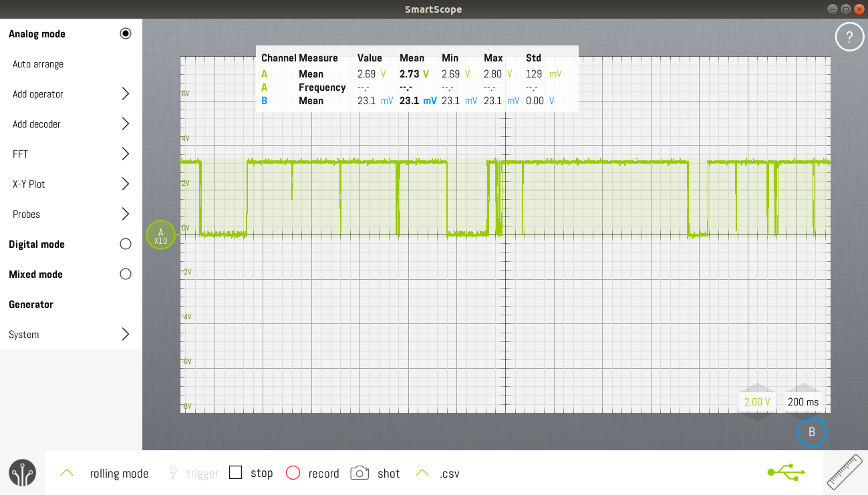The height and width of the screenshot is (495, 868).
Task: Click the channel A X10 probe indicator
Action: click(x=160, y=235)
